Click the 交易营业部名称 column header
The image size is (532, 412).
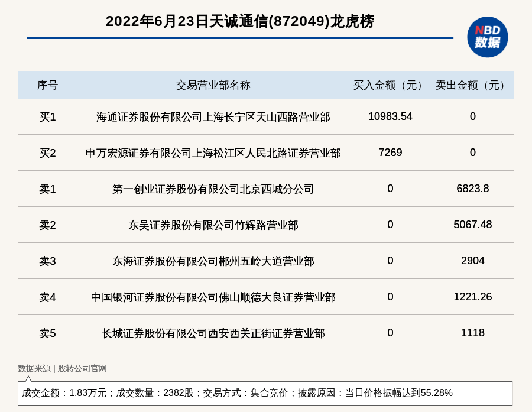coord(213,85)
